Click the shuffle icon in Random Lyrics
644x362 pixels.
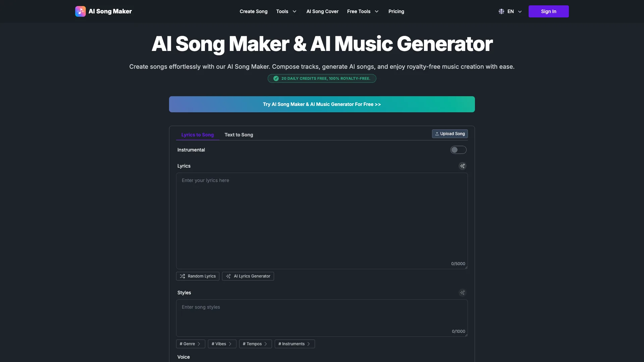click(182, 276)
